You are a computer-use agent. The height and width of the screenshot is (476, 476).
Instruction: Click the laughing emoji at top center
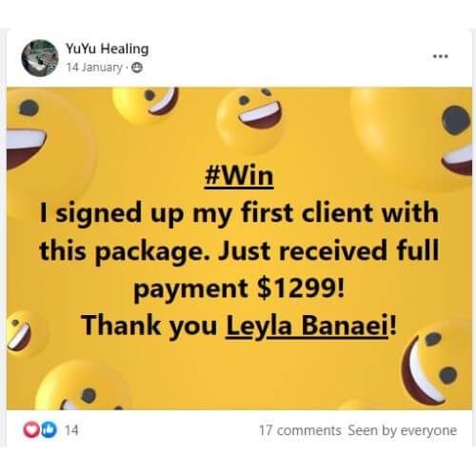[250, 121]
